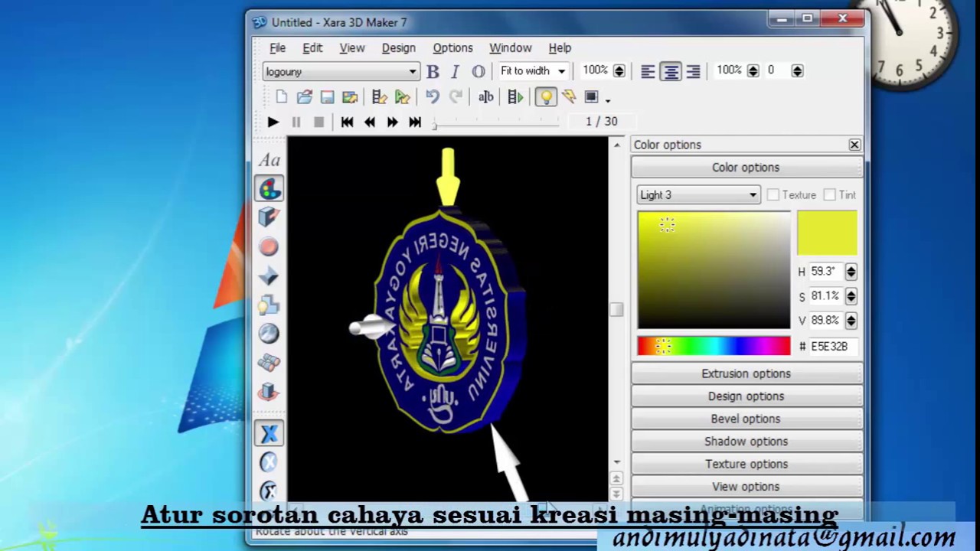This screenshot has height=551, width=980.
Task: Undo the last action
Action: pos(433,97)
